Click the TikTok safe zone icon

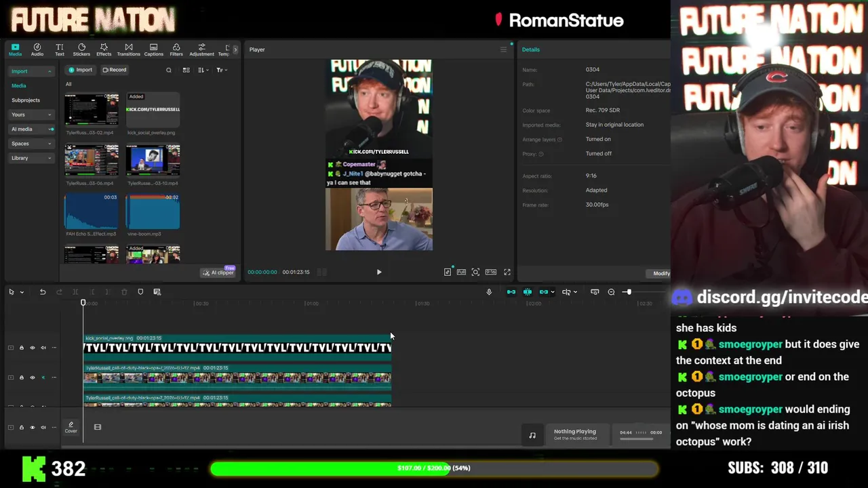click(x=448, y=272)
